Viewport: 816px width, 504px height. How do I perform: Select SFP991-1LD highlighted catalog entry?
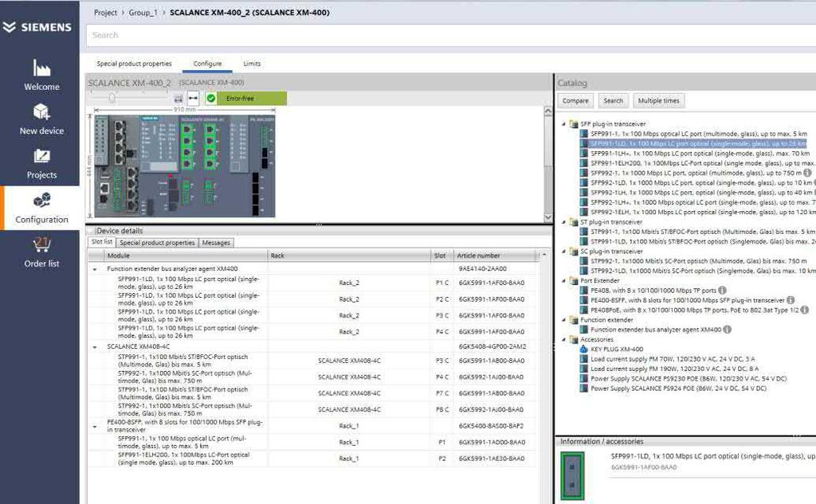[x=698, y=143]
